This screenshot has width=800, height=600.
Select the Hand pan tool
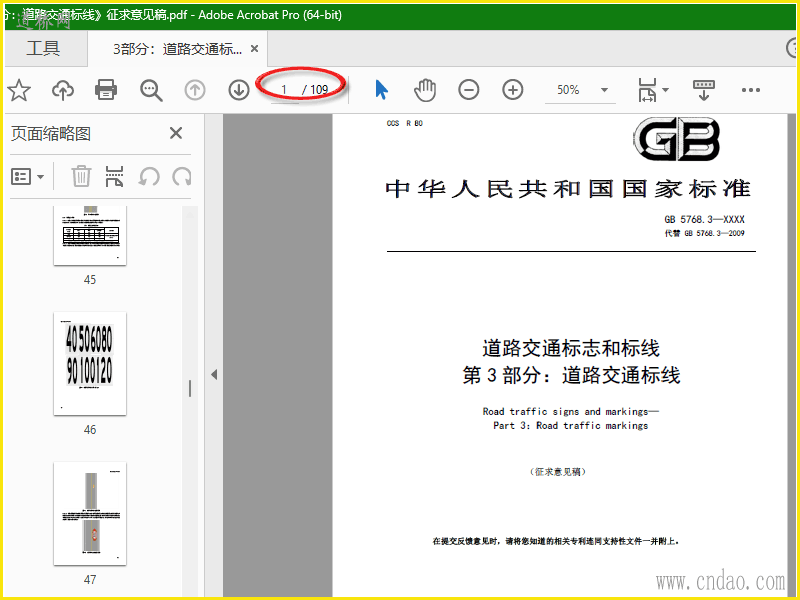(424, 90)
